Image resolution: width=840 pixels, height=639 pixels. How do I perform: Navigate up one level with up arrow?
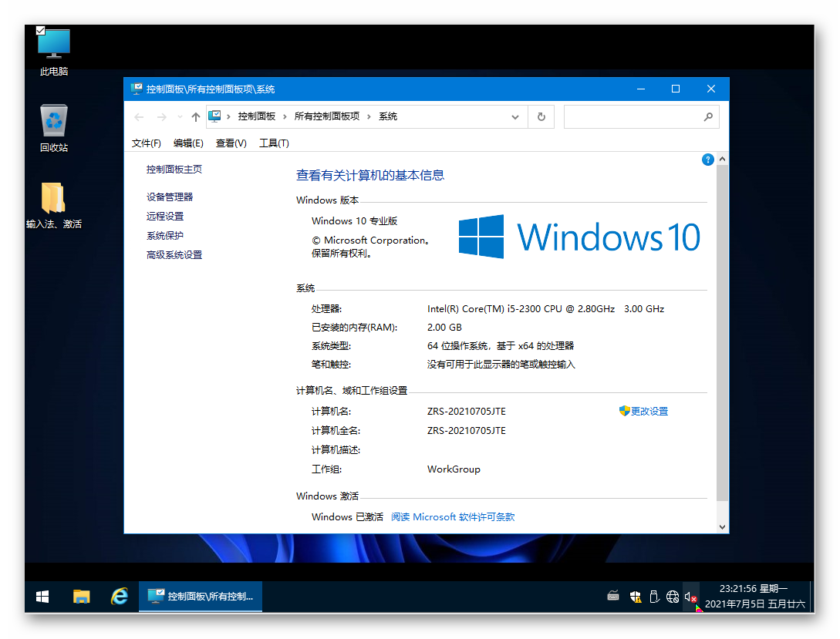[x=195, y=116]
